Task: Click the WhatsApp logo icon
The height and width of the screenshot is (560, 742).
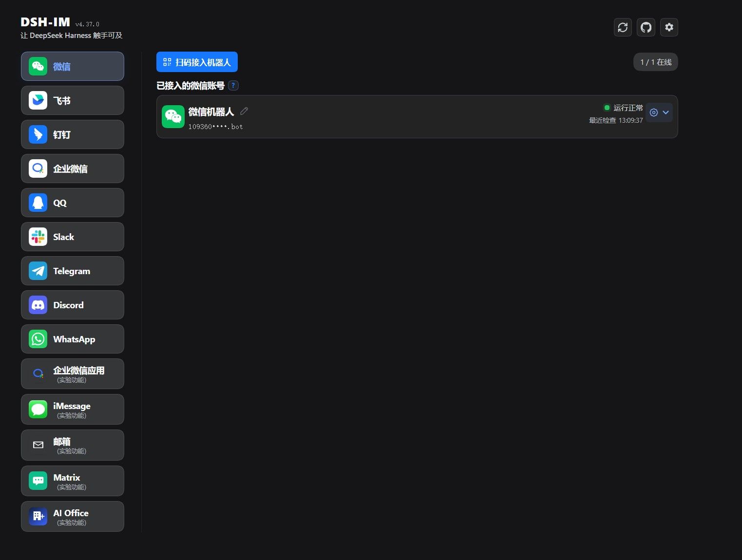Action: (x=38, y=339)
